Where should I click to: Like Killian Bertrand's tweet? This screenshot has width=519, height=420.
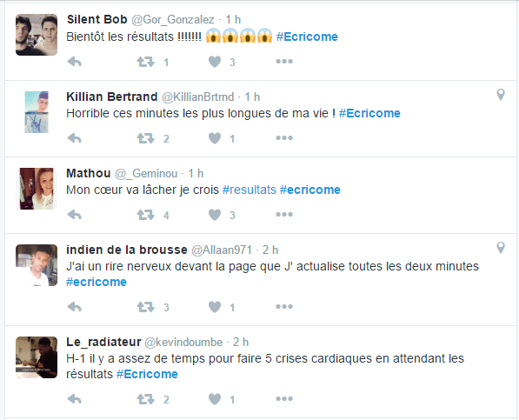coord(215,138)
